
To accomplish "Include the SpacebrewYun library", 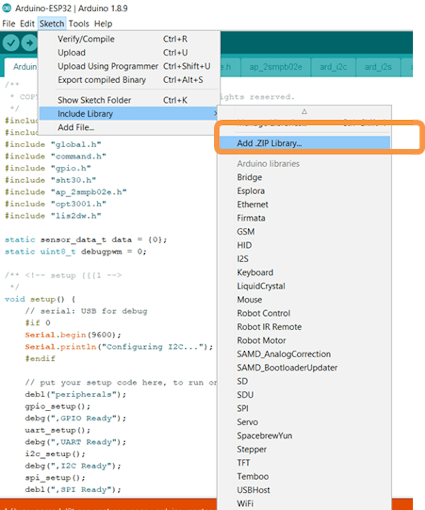I will pyautogui.click(x=305, y=436).
